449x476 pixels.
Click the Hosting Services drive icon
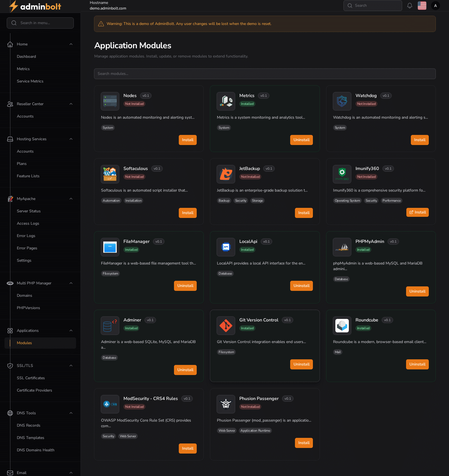click(10, 139)
